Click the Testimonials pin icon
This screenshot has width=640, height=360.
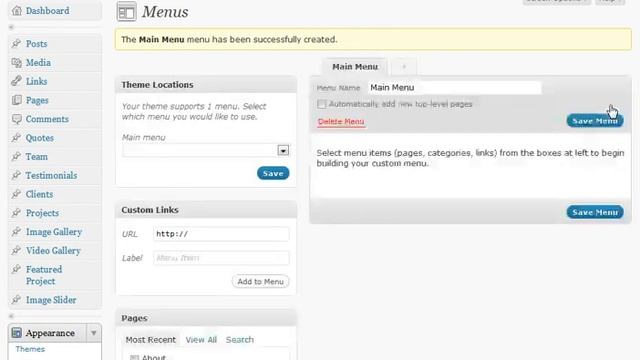[x=16, y=175]
